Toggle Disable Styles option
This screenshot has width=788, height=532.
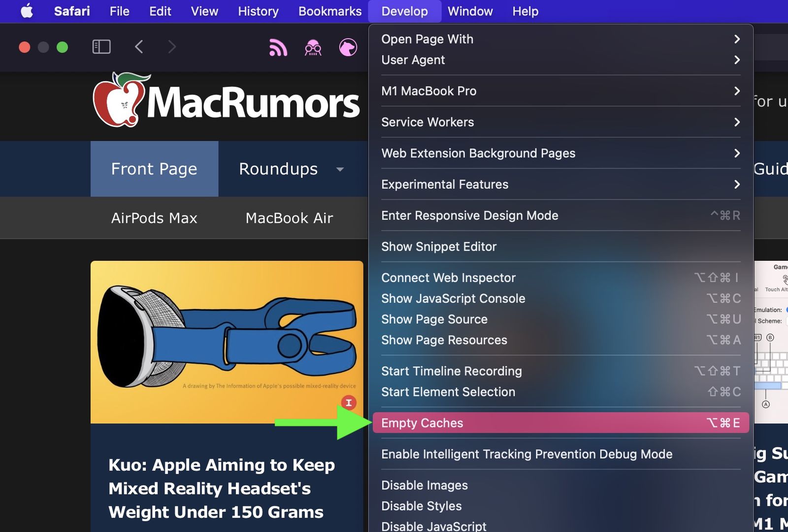coord(561,506)
